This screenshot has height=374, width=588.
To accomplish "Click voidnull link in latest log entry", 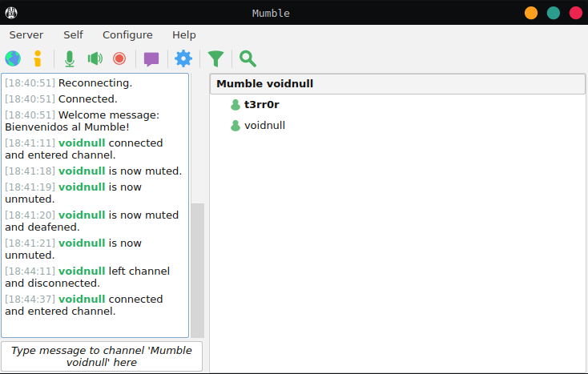I will [x=82, y=299].
